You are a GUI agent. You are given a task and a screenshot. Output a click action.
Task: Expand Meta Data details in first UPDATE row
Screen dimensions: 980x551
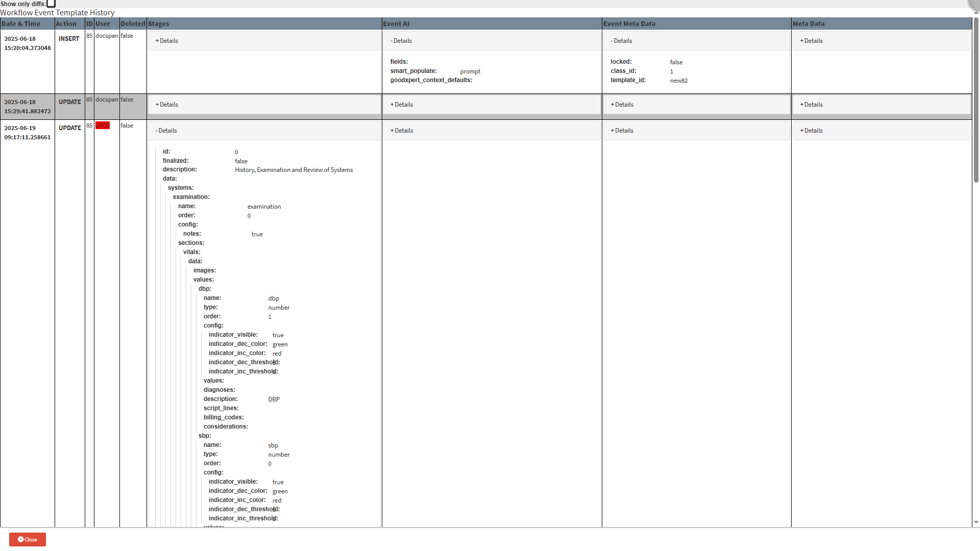click(x=811, y=105)
